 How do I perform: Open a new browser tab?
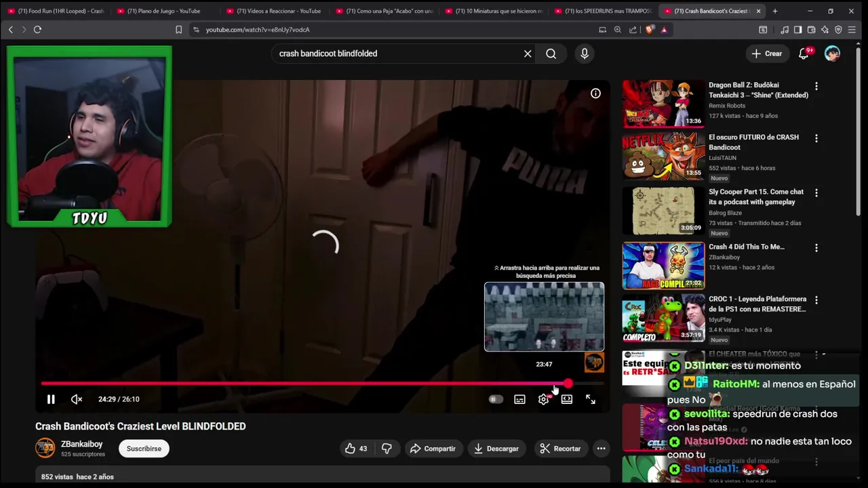[775, 11]
